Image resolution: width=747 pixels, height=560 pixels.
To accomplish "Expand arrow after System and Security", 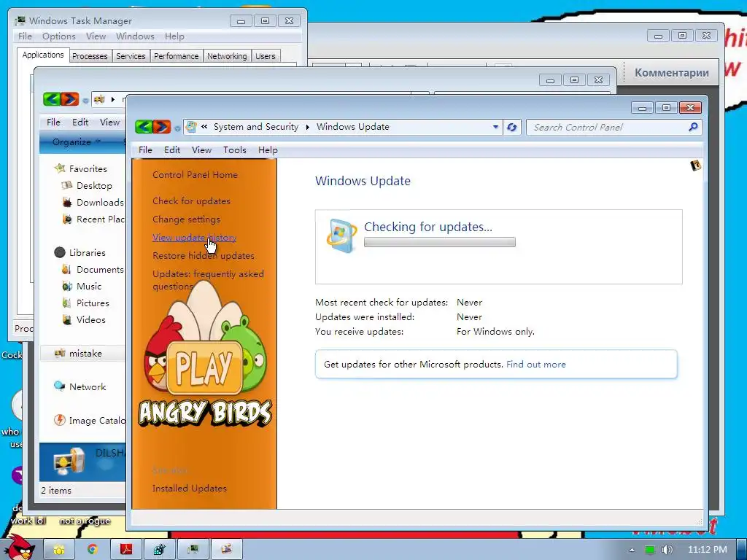I will pyautogui.click(x=307, y=127).
